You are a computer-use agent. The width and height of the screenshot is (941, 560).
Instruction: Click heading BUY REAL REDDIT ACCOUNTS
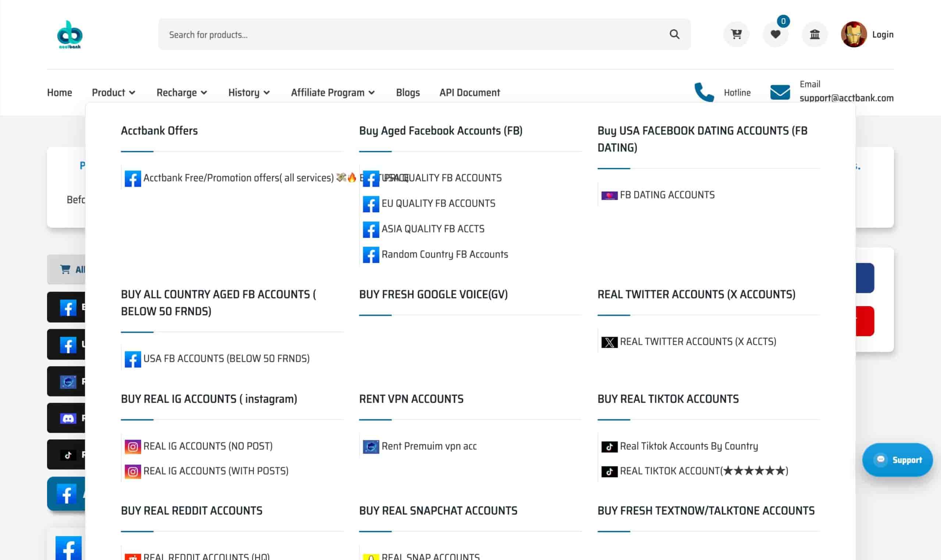pyautogui.click(x=192, y=510)
